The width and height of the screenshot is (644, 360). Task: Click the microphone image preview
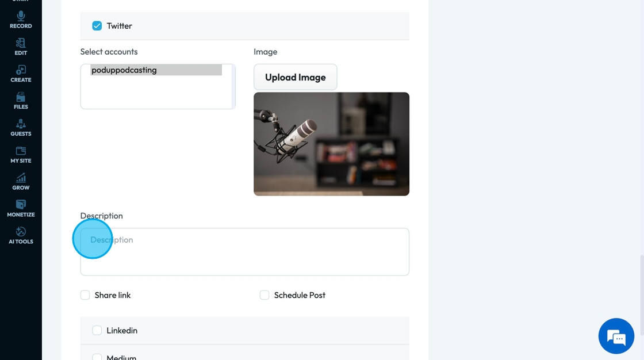tap(331, 144)
